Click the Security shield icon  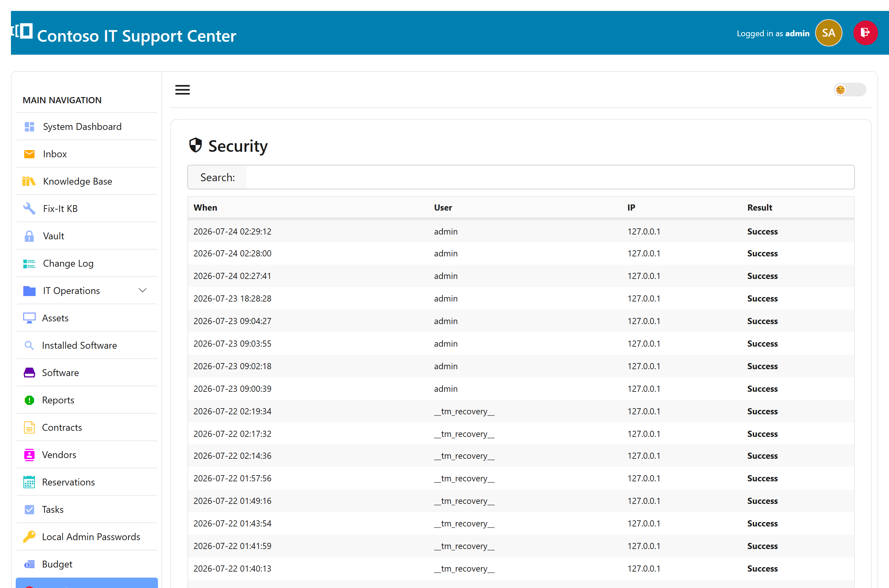point(196,145)
